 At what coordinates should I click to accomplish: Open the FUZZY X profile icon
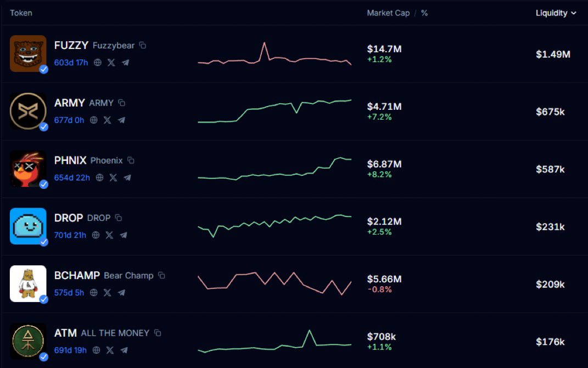(x=111, y=63)
